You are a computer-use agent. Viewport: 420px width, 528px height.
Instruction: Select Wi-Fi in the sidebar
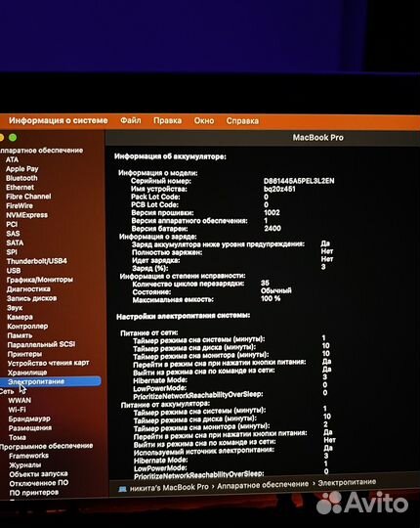tap(17, 410)
